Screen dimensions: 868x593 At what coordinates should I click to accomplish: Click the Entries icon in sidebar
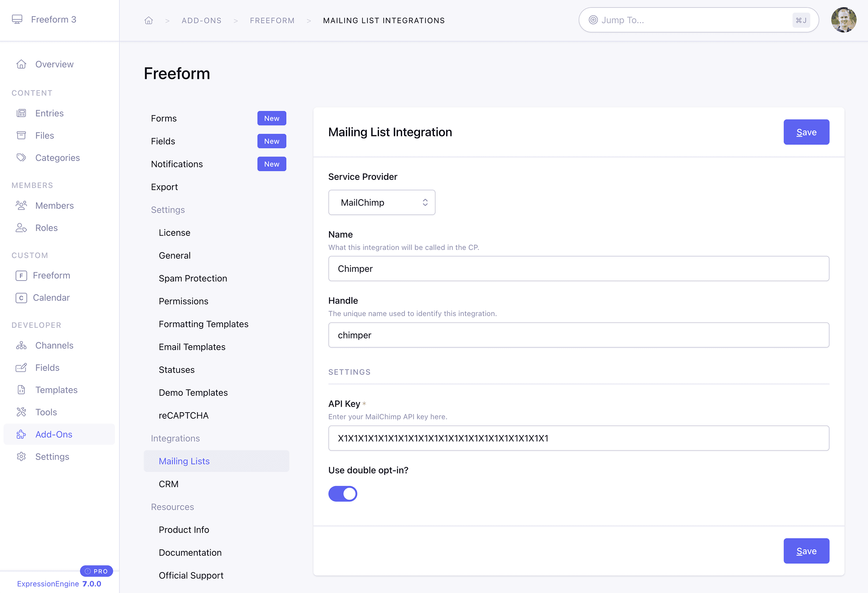(x=21, y=113)
